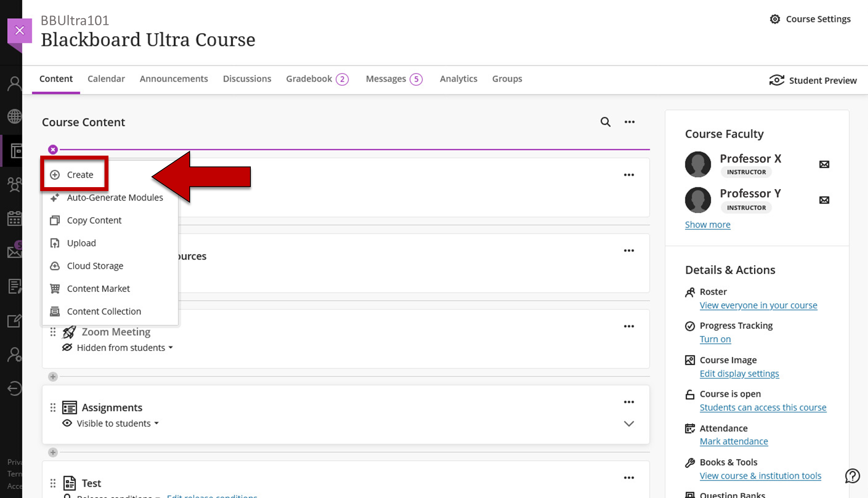Click View everyone in your course link
This screenshot has width=868, height=498.
point(758,305)
